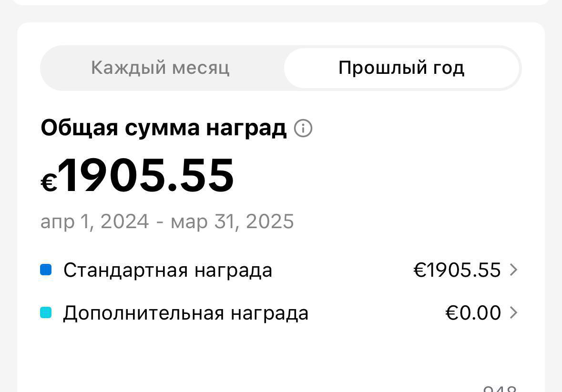Image resolution: width=562 pixels, height=392 pixels.
Task: Click the euro sign before the large total
Action: (49, 182)
